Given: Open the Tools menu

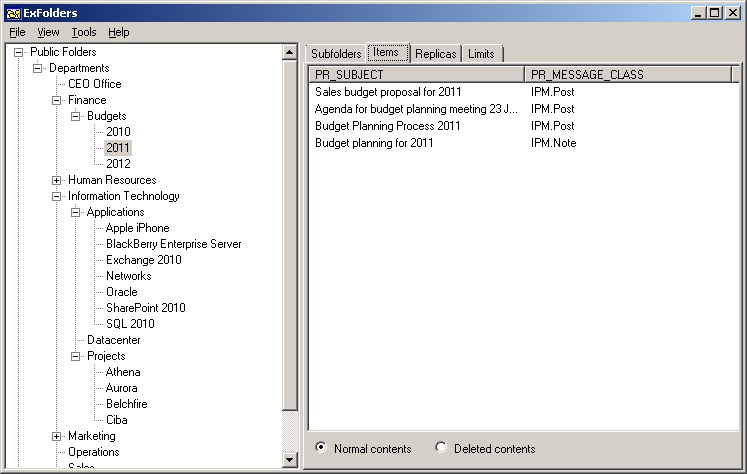Looking at the screenshot, I should click(84, 32).
